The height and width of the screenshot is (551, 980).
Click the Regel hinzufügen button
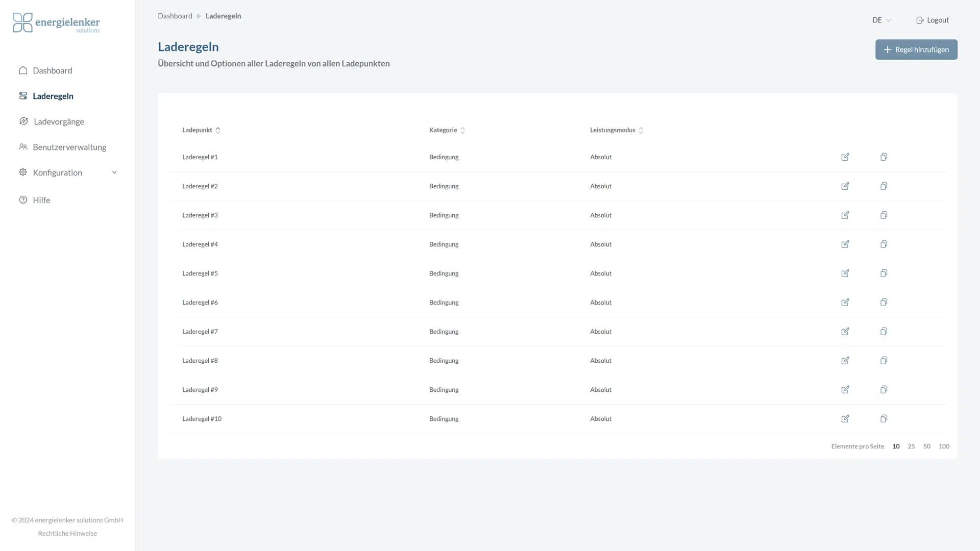click(916, 49)
